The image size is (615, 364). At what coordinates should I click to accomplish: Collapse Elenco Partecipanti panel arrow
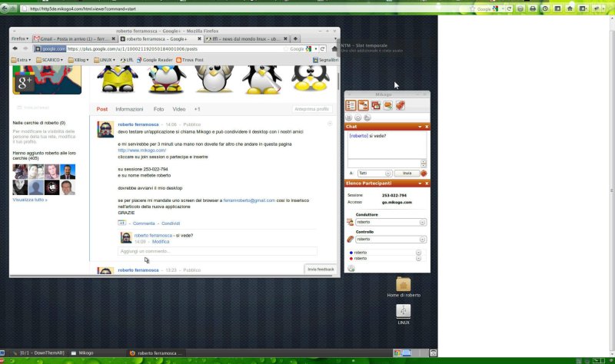tap(420, 184)
